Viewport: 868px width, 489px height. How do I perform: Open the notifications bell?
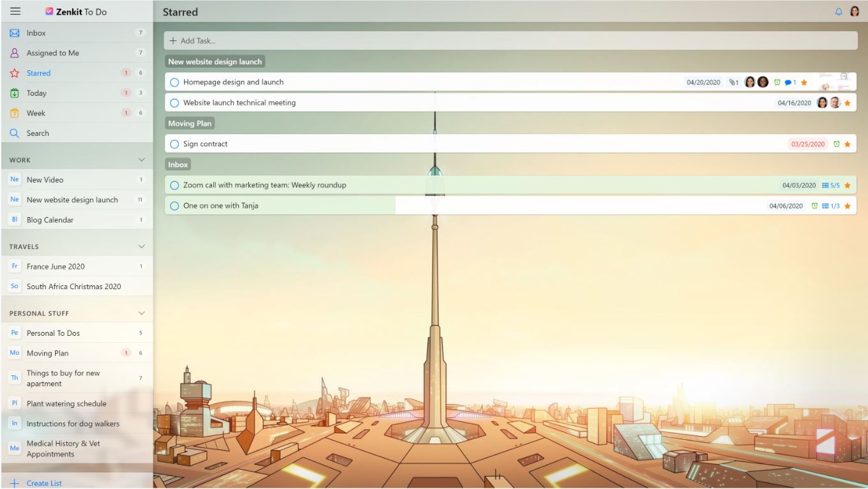[839, 11]
